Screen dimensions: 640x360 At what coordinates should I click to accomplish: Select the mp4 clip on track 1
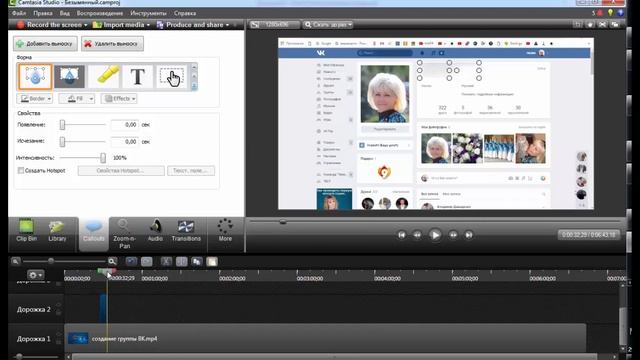click(x=325, y=338)
